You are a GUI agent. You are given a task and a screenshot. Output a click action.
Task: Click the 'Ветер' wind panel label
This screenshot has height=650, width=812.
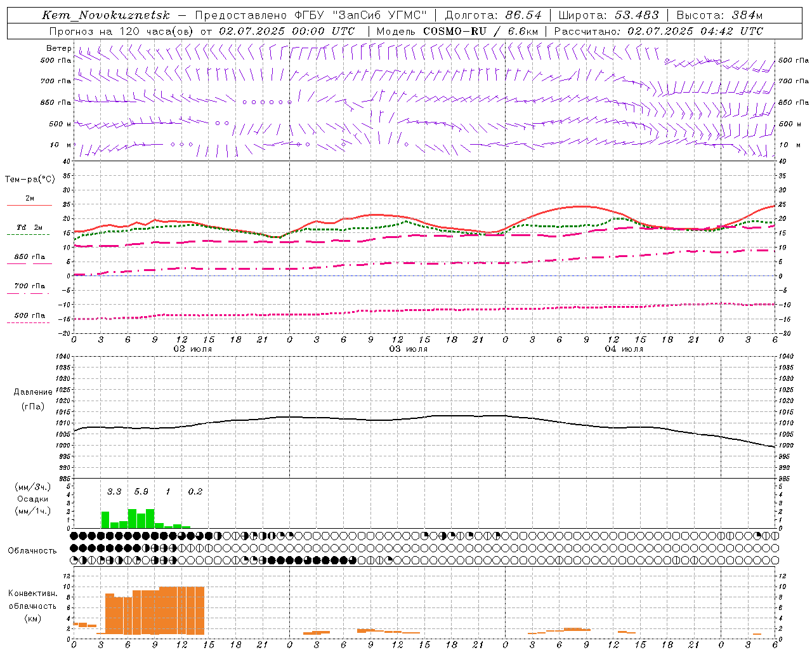coord(59,48)
